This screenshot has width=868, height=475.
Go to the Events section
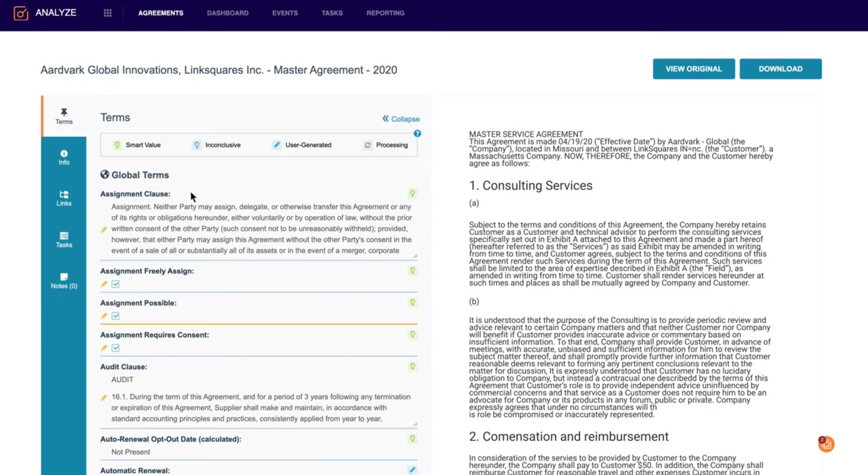285,13
